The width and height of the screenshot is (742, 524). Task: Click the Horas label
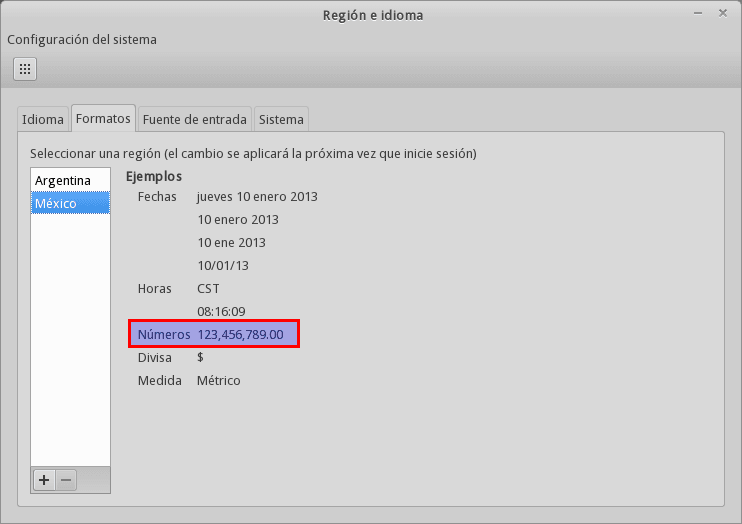click(x=154, y=289)
